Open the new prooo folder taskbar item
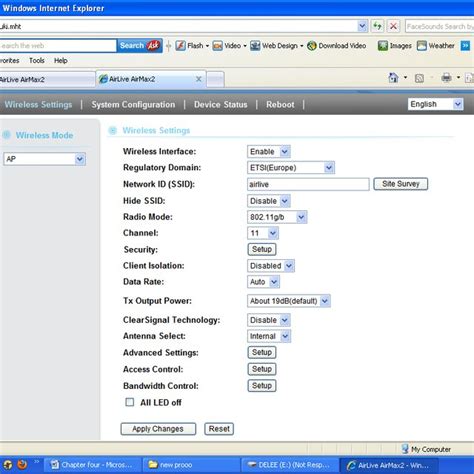Image resolution: width=474 pixels, height=474 pixels. (x=191, y=465)
